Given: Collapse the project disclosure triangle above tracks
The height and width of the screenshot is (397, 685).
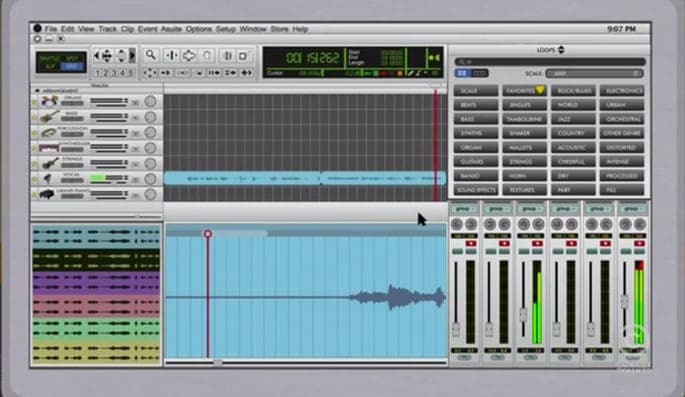Looking at the screenshot, I should [x=37, y=90].
